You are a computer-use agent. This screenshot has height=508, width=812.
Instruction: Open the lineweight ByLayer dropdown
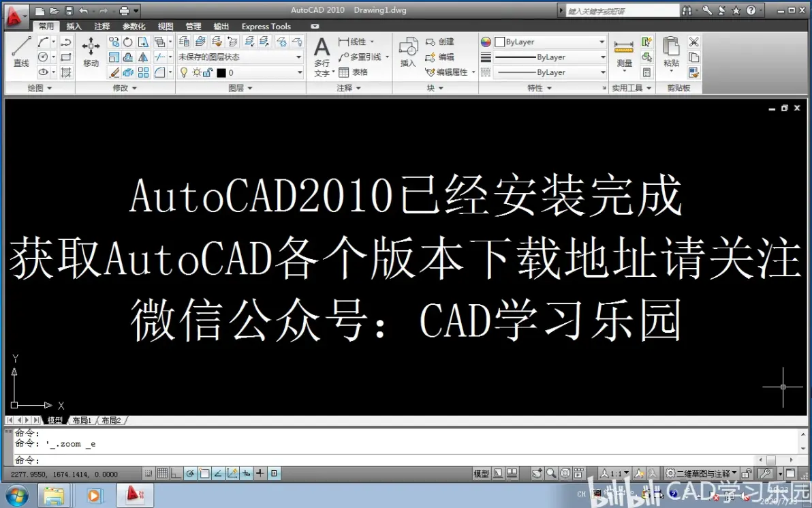click(550, 57)
